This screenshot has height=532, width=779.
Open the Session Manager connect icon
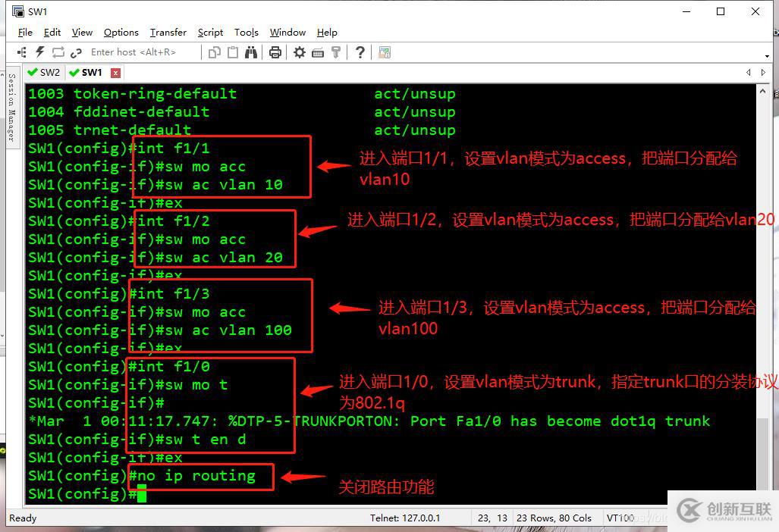pos(22,52)
